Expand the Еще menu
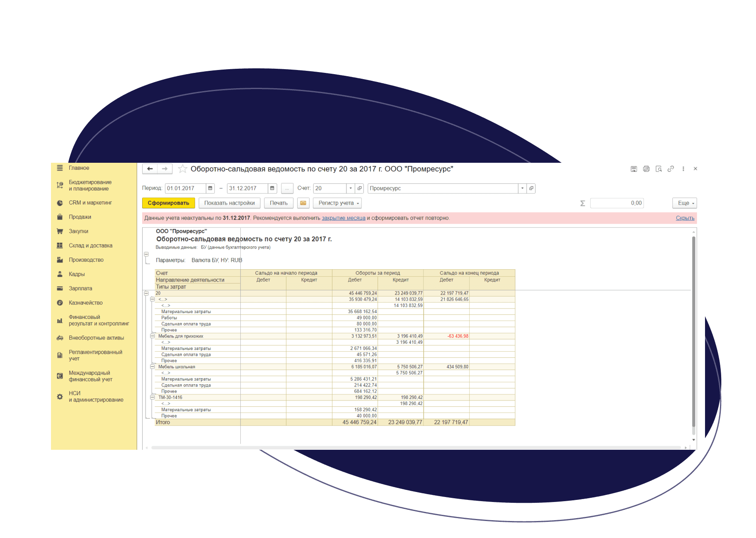This screenshot has width=756, height=538. (684, 203)
